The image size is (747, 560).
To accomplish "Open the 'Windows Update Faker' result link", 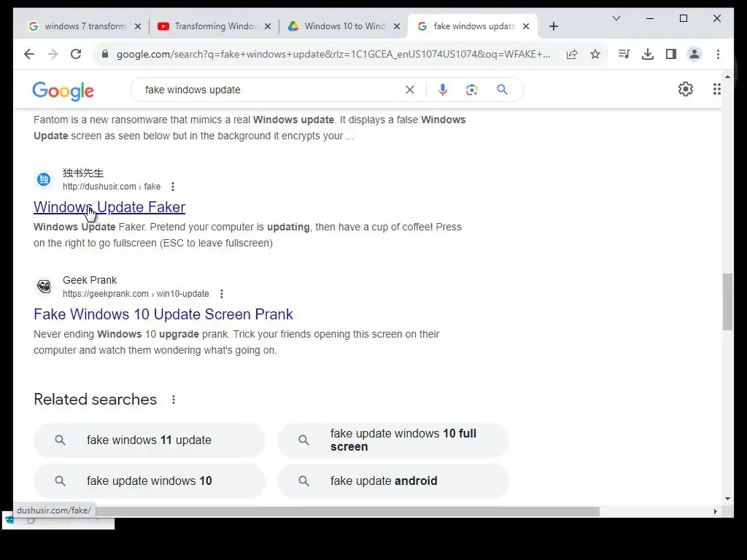I will point(109,207).
